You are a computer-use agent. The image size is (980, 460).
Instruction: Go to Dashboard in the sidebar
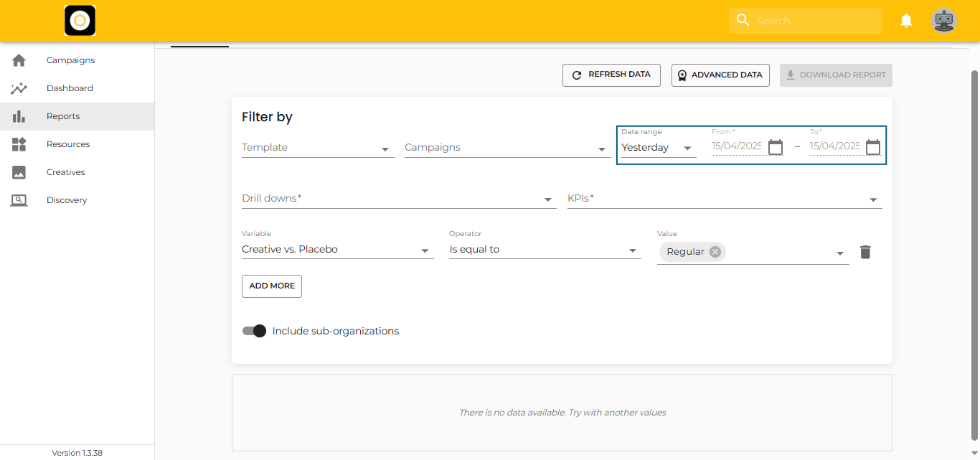click(x=70, y=88)
